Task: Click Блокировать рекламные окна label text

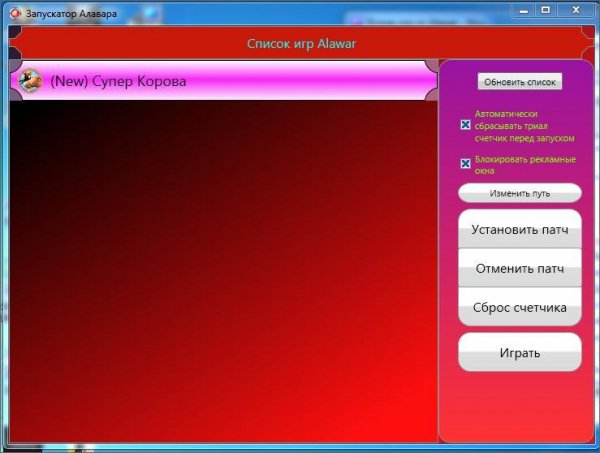Action: point(525,165)
